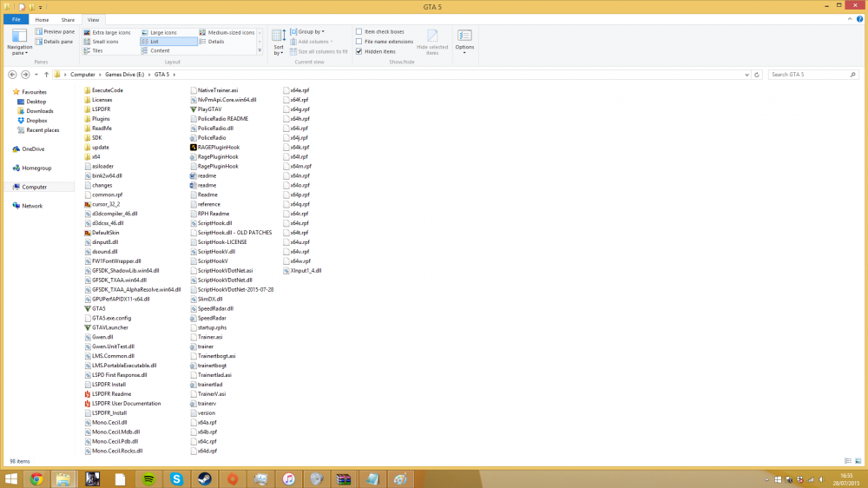
Task: Switch to details view via status bar icon
Action: [x=847, y=461]
